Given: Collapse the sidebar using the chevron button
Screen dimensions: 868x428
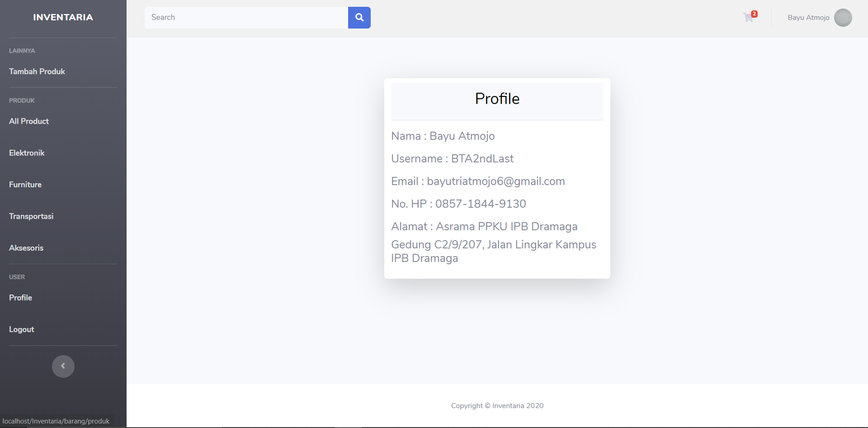Looking at the screenshot, I should click(x=63, y=366).
